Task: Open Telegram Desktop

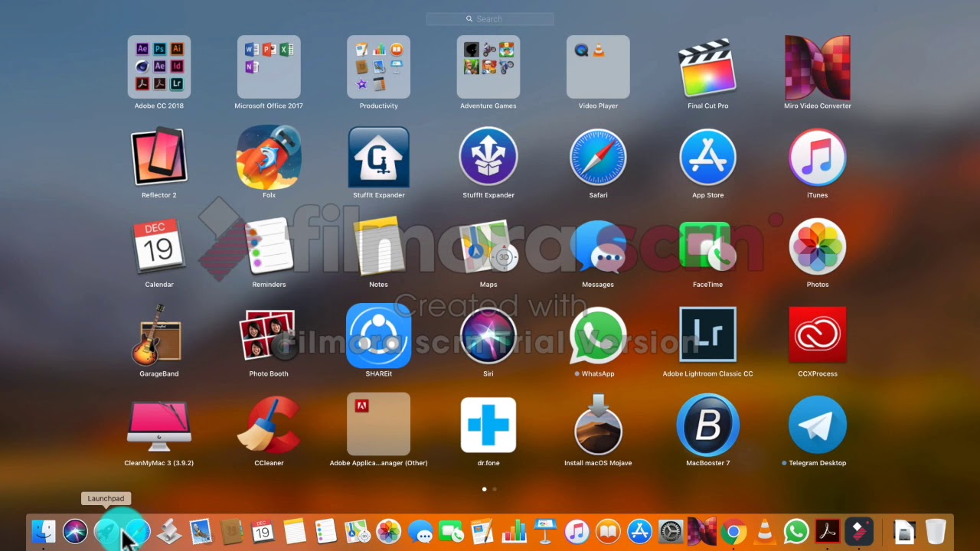Action: (818, 425)
